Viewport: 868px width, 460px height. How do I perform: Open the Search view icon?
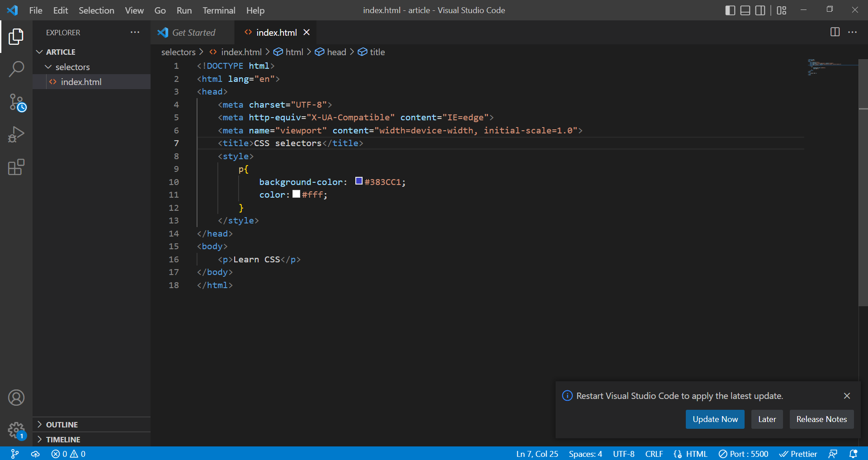(x=16, y=69)
